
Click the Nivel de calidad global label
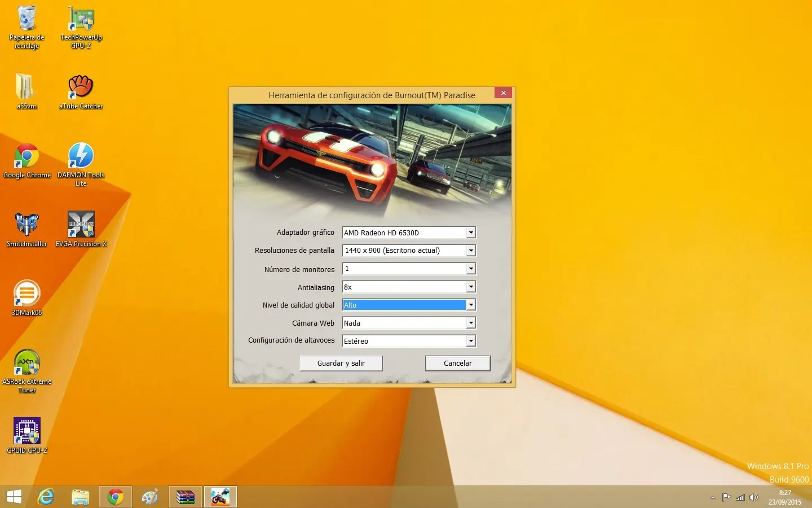click(x=298, y=305)
